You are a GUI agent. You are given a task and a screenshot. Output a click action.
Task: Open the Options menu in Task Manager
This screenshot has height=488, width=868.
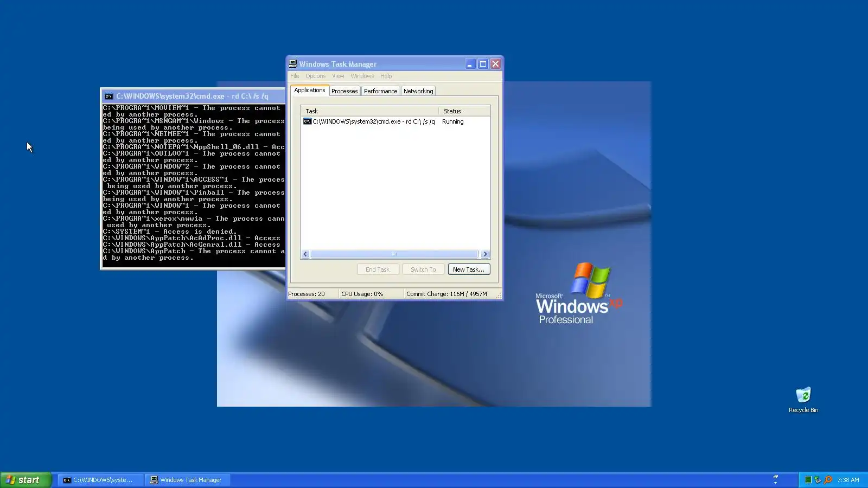tap(315, 76)
